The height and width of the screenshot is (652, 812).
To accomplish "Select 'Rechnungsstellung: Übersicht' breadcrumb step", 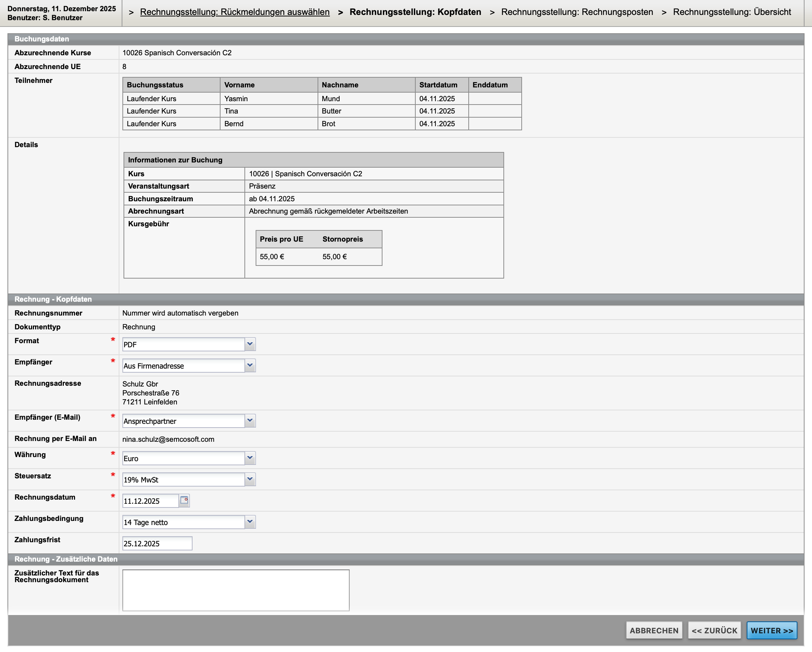I will point(732,12).
